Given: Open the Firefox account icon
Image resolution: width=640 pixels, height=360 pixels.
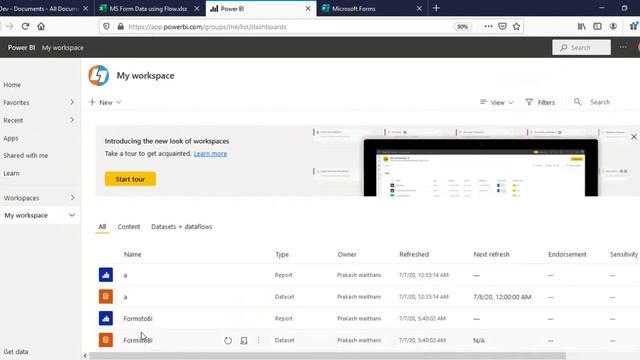Looking at the screenshot, I should pyautogui.click(x=613, y=27).
